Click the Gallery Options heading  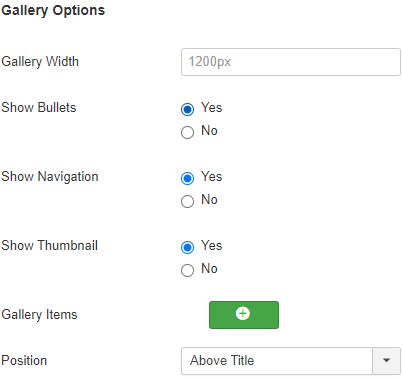(x=53, y=10)
